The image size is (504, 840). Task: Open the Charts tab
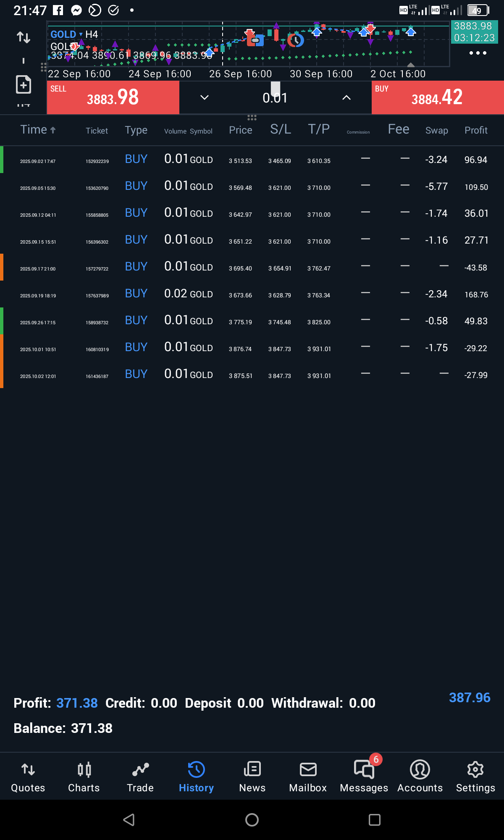(x=84, y=777)
